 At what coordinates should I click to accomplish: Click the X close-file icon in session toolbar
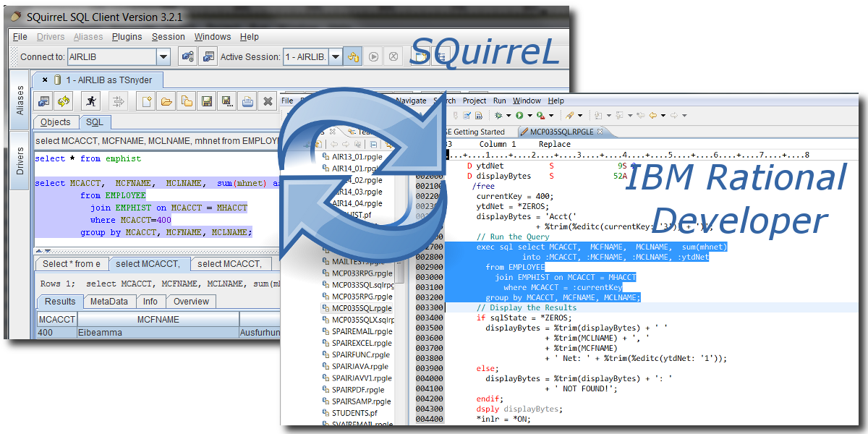(268, 101)
